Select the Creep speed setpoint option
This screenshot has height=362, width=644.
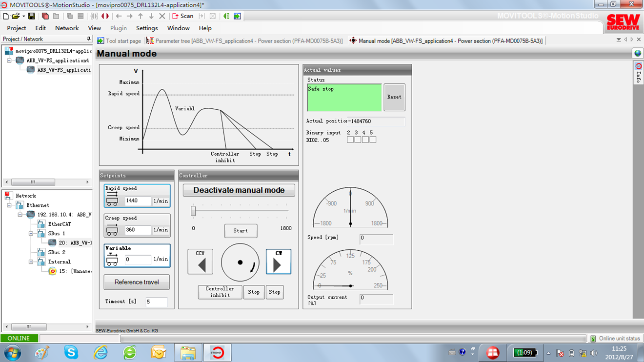pyautogui.click(x=137, y=225)
